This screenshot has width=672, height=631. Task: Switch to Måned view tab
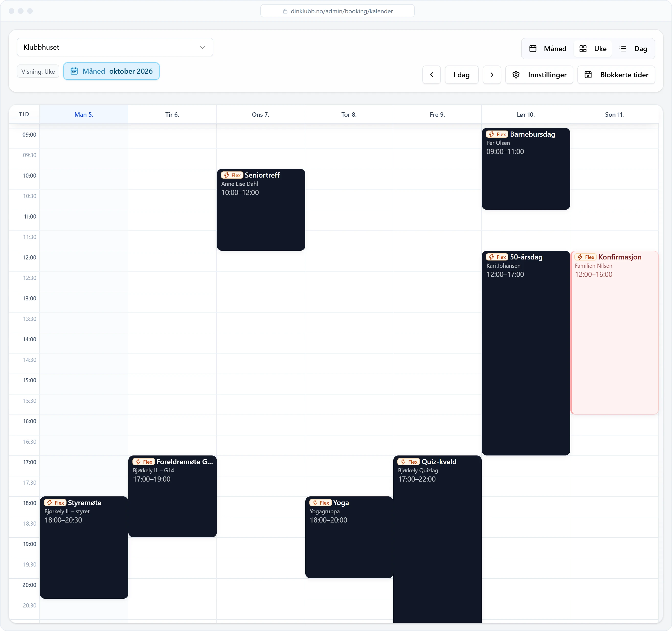tap(548, 49)
